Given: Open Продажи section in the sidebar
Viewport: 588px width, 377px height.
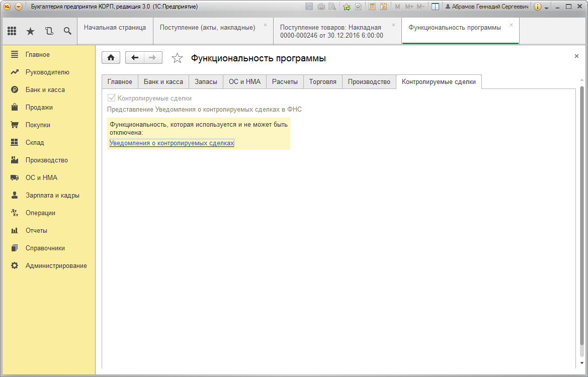Looking at the screenshot, I should tap(49, 107).
